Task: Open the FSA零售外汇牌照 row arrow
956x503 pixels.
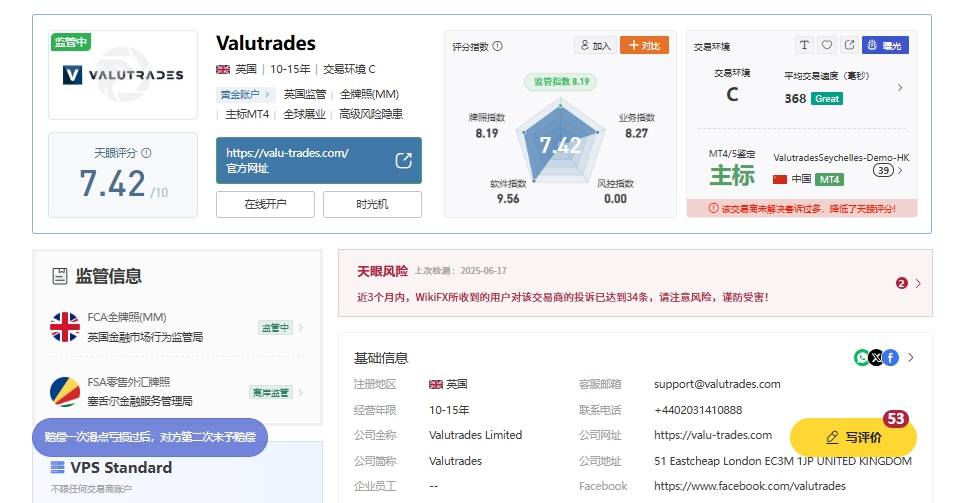Action: pyautogui.click(x=301, y=392)
